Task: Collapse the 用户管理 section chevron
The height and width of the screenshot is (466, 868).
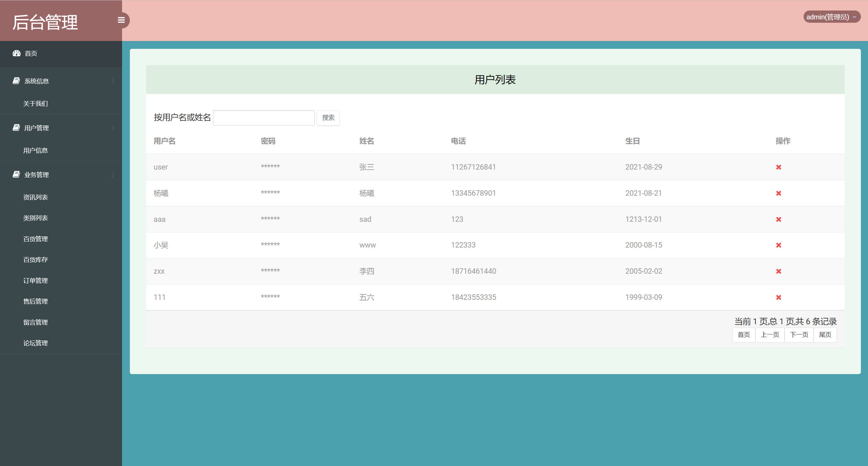Action: tap(113, 128)
